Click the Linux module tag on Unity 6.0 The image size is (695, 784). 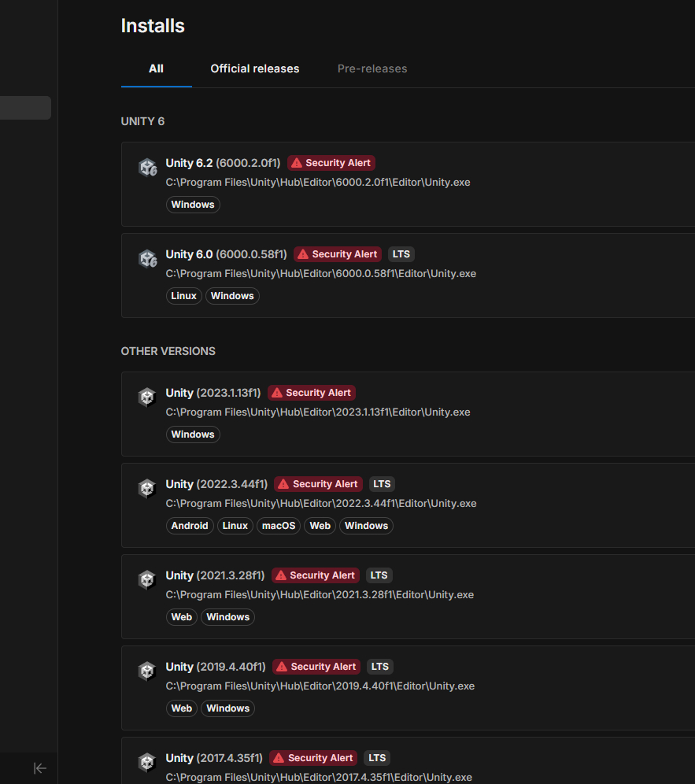click(183, 296)
